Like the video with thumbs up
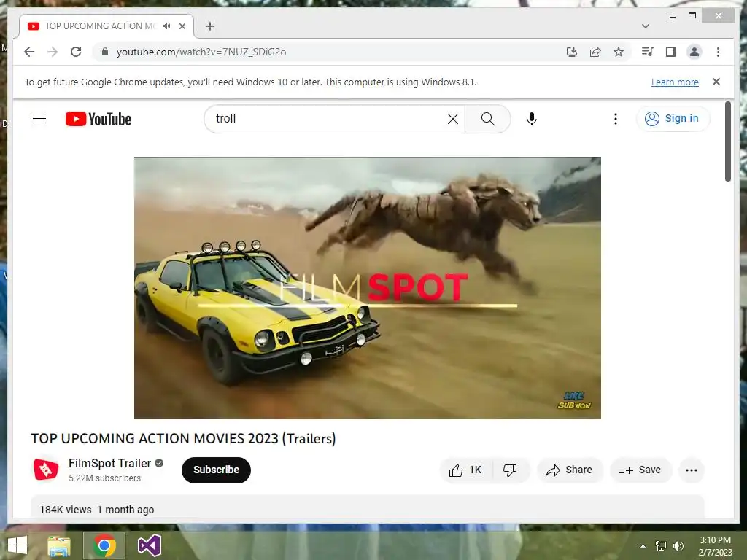 coord(465,470)
